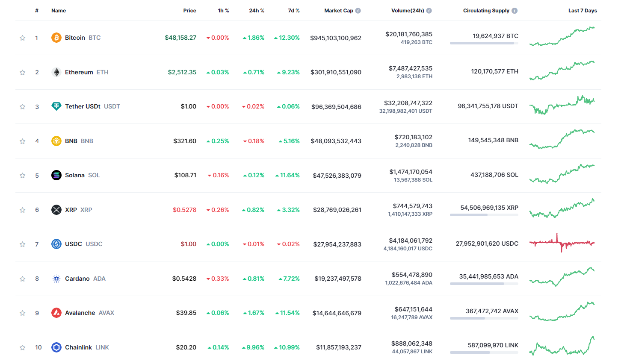Screen dimensions: 624x364
Task: Click XRP circulating supply progress bar
Action: (x=484, y=215)
